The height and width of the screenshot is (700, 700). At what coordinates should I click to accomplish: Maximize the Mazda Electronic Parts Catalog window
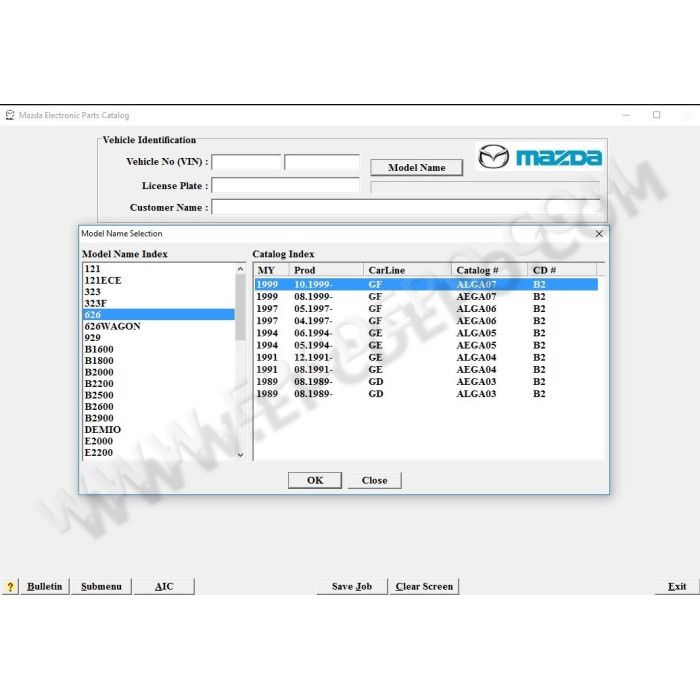[x=656, y=115]
